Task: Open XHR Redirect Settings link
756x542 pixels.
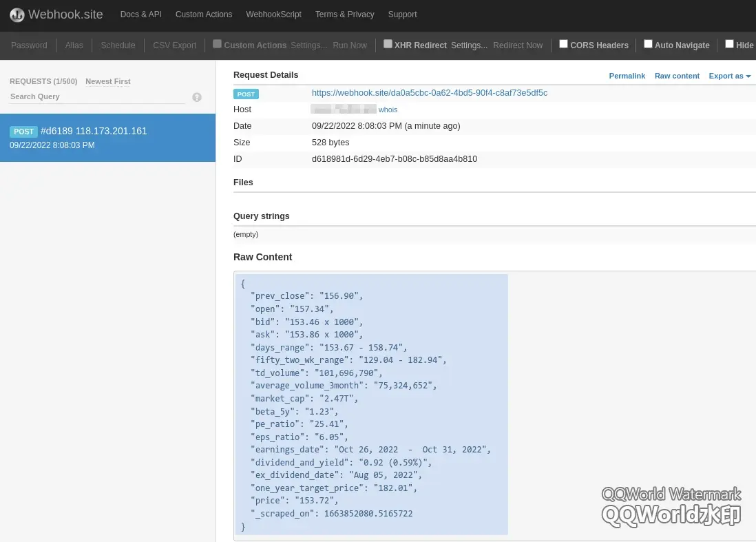Action: (469, 45)
